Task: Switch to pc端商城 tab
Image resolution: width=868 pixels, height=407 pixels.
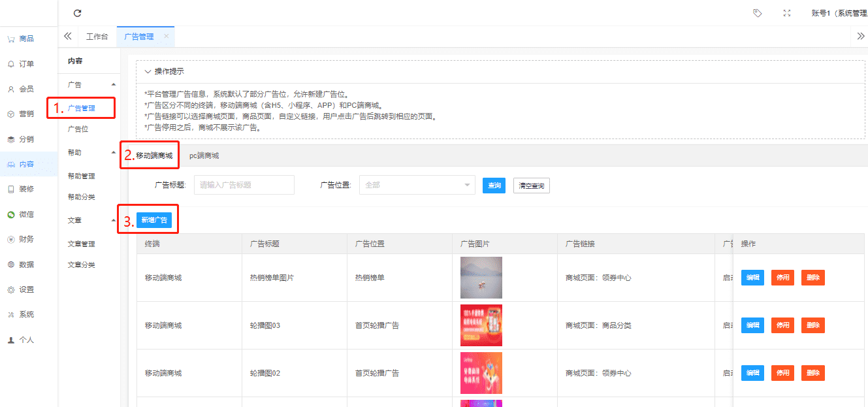Action: (204, 155)
